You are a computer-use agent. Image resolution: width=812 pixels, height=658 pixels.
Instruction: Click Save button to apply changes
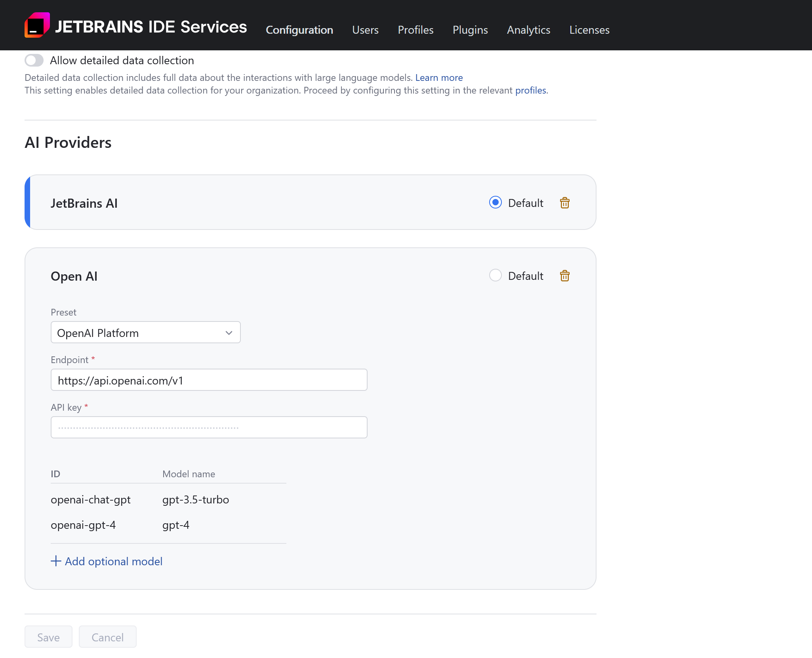[x=48, y=637]
